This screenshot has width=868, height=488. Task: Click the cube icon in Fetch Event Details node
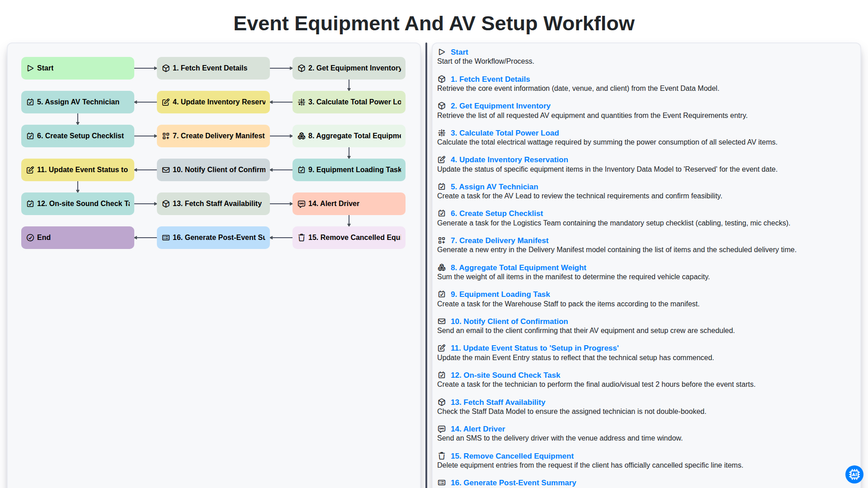(166, 68)
